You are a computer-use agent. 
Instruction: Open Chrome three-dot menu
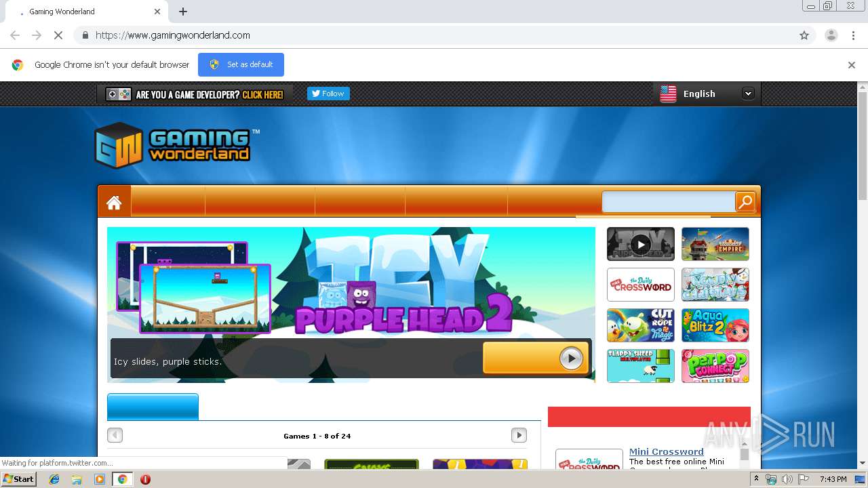click(854, 35)
